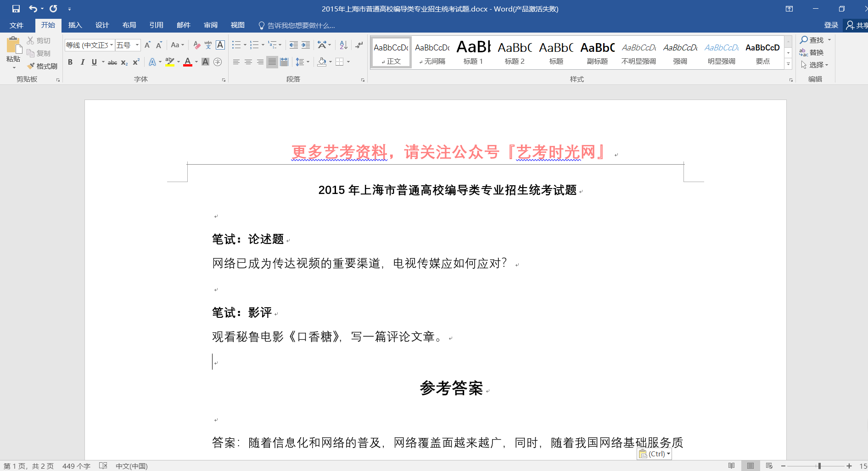Toggle show/hide paragraph marks
The image size is (868, 471).
[359, 45]
